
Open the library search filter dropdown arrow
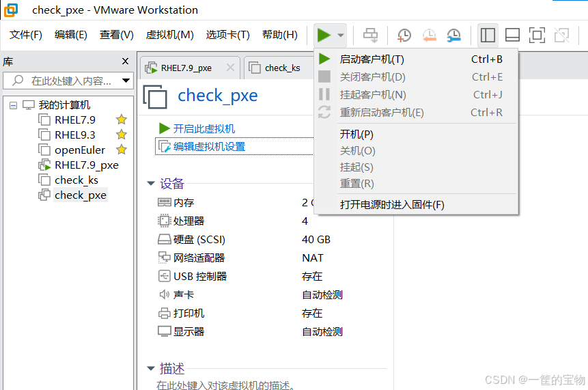(x=126, y=81)
